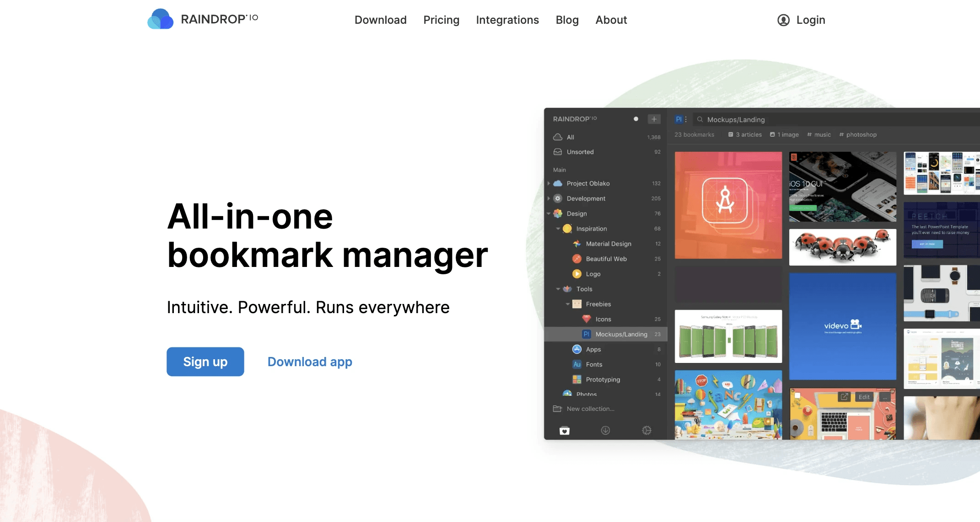Open the ladybugs bookmark thumbnail

(x=842, y=247)
